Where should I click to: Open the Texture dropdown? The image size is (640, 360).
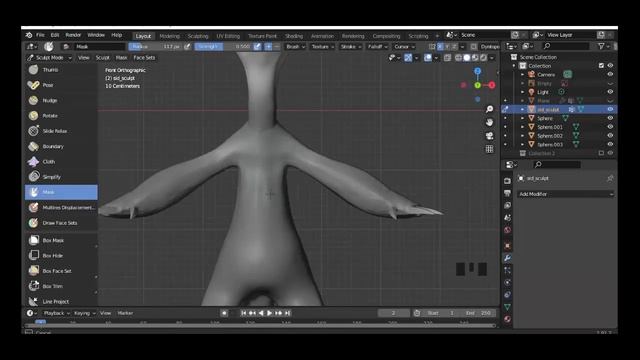coord(322,47)
